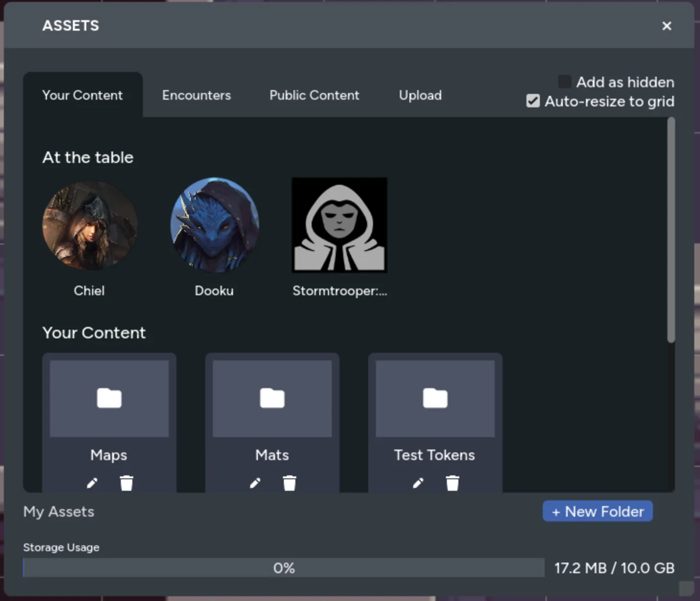This screenshot has width=700, height=601.
Task: Rename the Mats folder
Action: click(255, 483)
